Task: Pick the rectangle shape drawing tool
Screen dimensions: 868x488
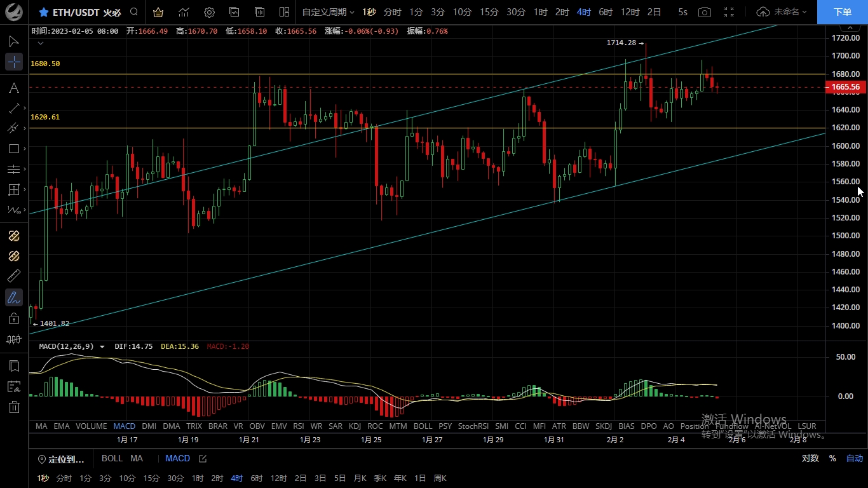Action: [x=14, y=149]
